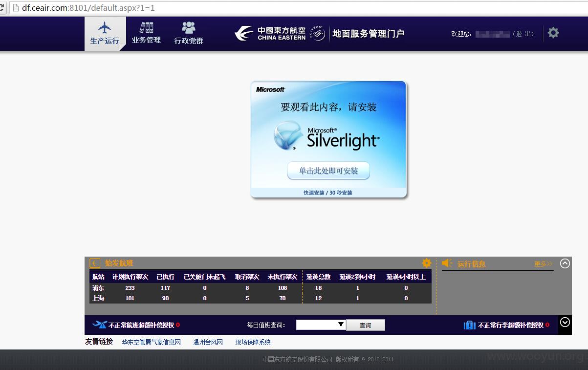Click the SkyTeam round logo
588x370 pixels.
coord(318,34)
